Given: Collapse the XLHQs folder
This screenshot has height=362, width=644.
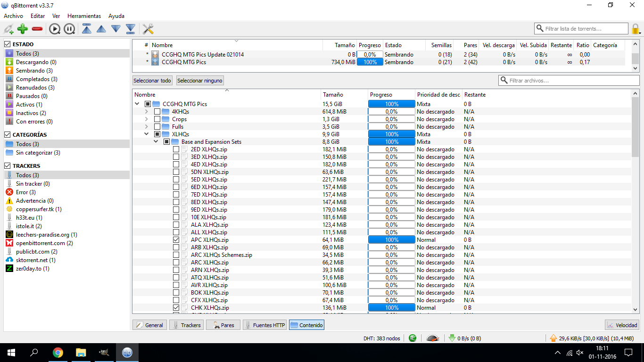Looking at the screenshot, I should 146,134.
